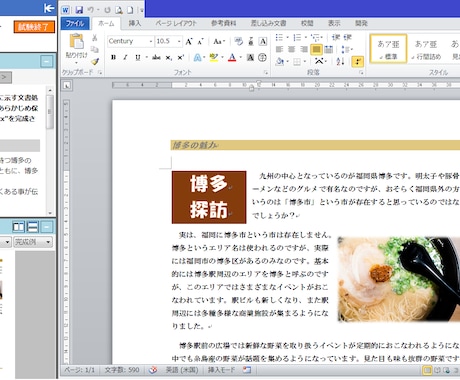Viewport: 460px width, 380px height.
Task: Switch to the 校閲 ribbon tab
Action: 307,23
